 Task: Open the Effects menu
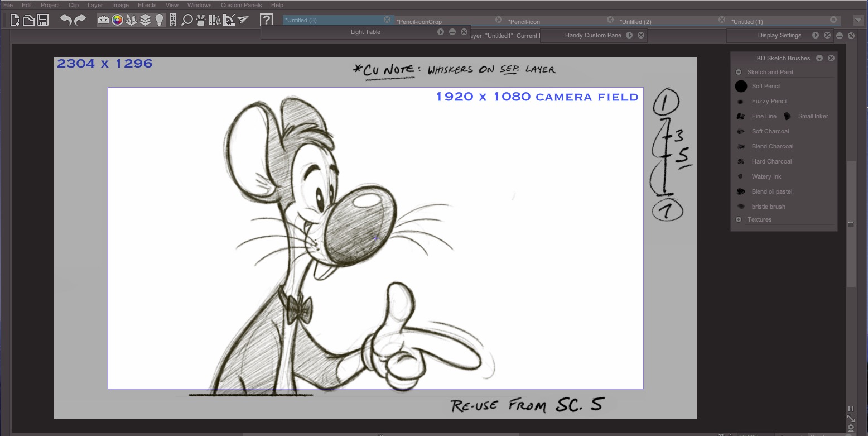pos(147,5)
